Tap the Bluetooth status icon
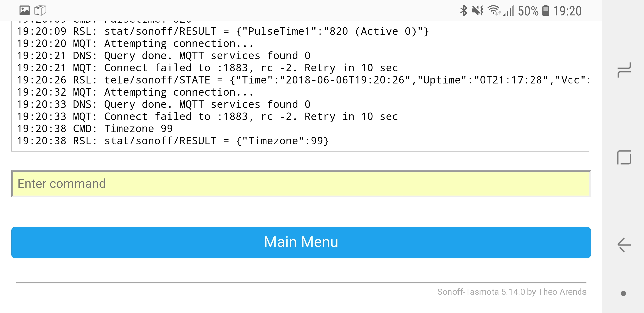Screen dimensions: 644x313 click(464, 11)
